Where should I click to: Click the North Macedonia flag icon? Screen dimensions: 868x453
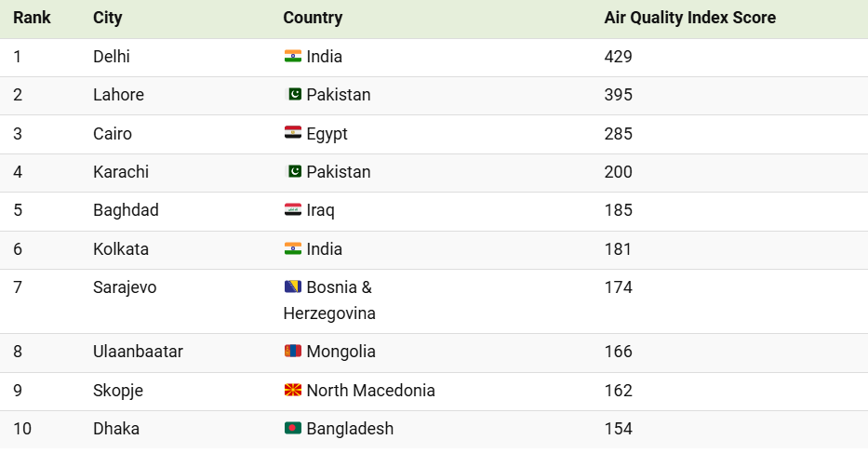pos(293,390)
